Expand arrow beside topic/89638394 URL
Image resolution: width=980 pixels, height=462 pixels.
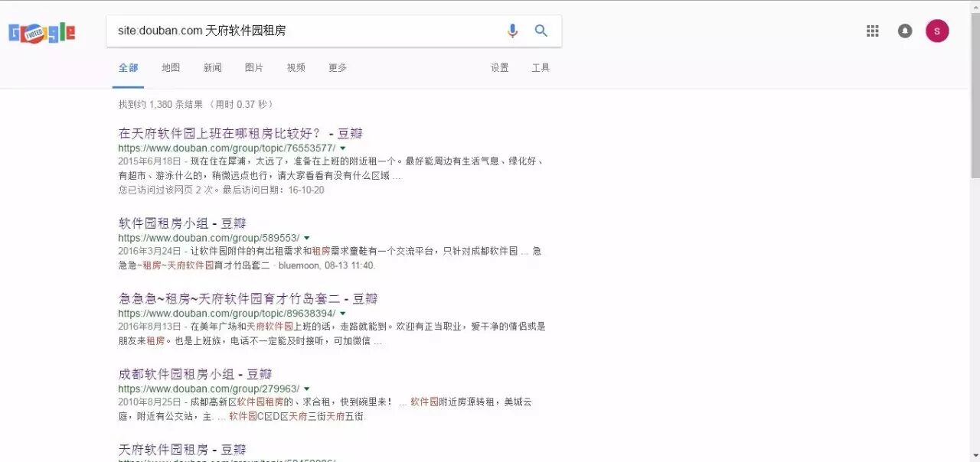coord(342,314)
